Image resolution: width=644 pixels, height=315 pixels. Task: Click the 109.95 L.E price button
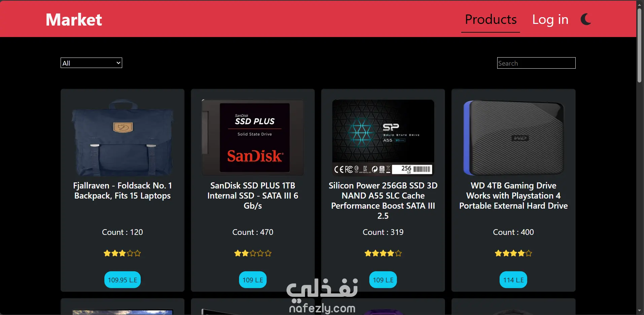click(123, 280)
